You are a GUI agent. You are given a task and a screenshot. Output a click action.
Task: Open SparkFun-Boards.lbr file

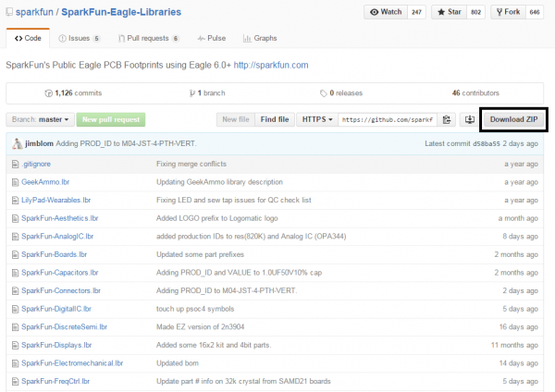click(55, 255)
